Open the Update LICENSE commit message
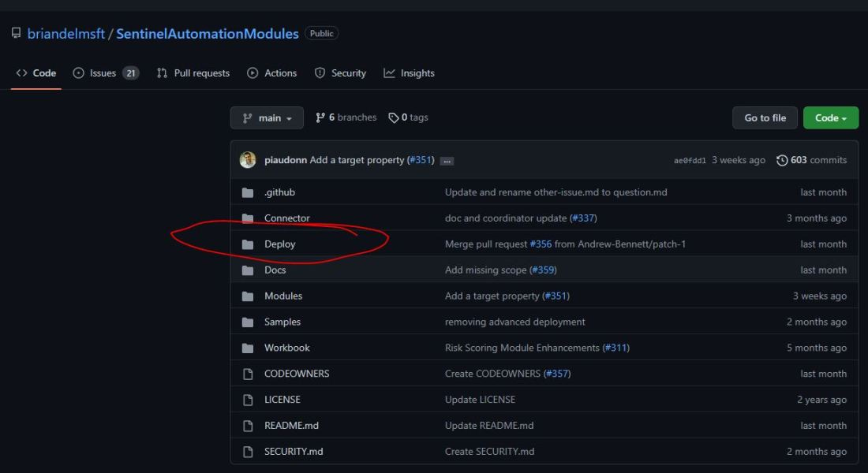 480,400
